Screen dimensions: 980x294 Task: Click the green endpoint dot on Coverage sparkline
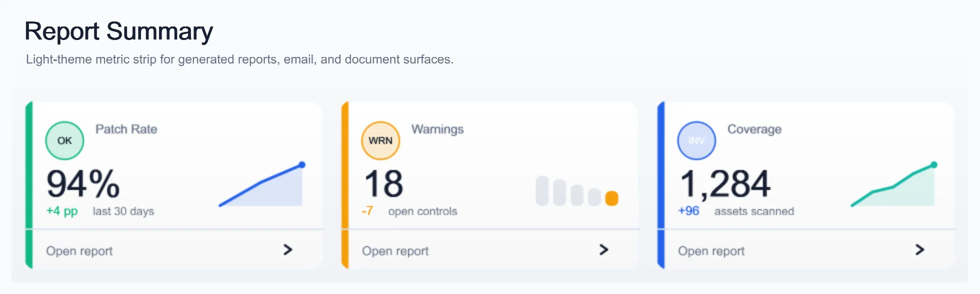coord(934,164)
